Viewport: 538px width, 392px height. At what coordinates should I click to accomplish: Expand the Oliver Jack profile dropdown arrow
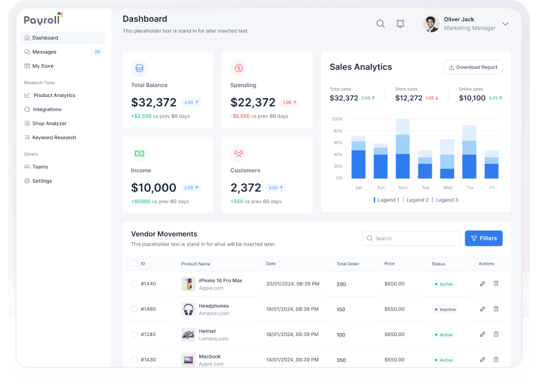tap(505, 24)
